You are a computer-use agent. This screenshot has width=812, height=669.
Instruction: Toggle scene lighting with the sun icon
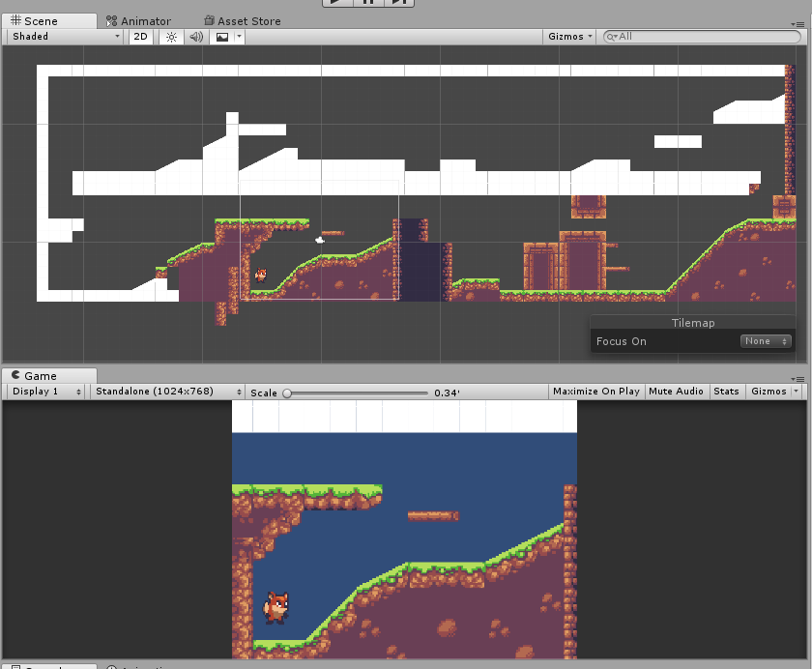tap(171, 37)
